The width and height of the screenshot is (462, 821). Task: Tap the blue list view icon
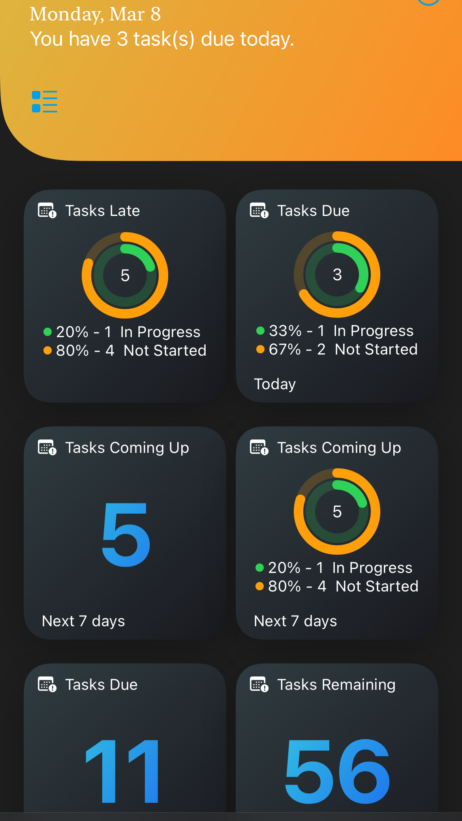(x=45, y=102)
